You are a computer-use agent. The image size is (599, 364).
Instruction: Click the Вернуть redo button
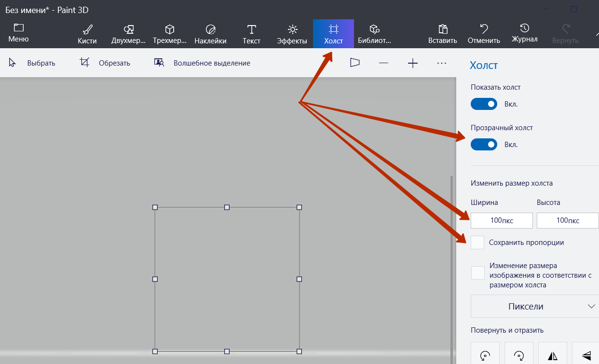[x=565, y=34]
